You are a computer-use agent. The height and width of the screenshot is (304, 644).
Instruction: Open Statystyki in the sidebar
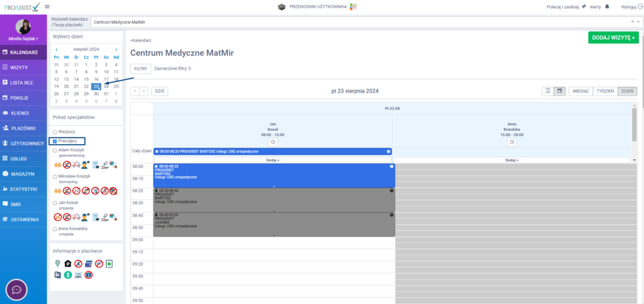tap(23, 189)
